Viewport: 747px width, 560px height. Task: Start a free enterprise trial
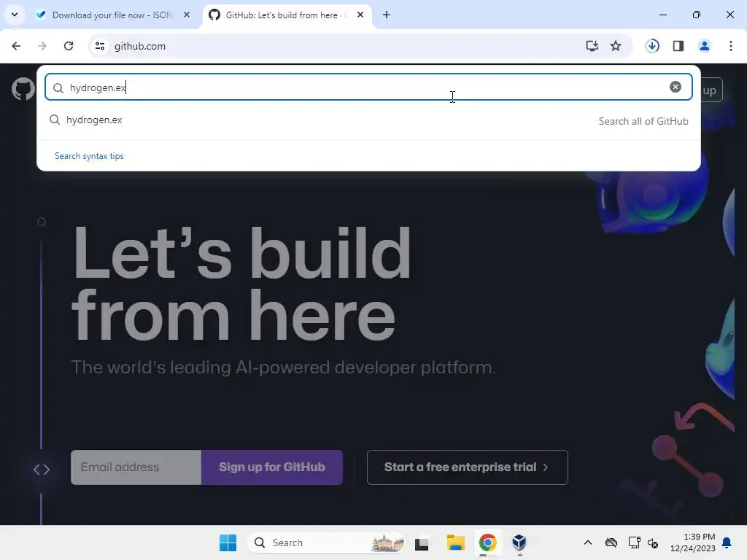(x=467, y=467)
